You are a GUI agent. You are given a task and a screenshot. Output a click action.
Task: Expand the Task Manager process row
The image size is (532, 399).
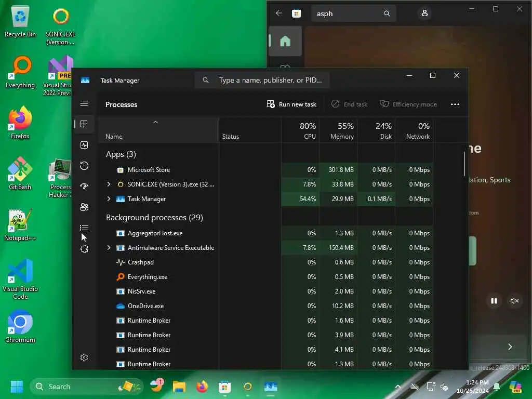tap(109, 199)
